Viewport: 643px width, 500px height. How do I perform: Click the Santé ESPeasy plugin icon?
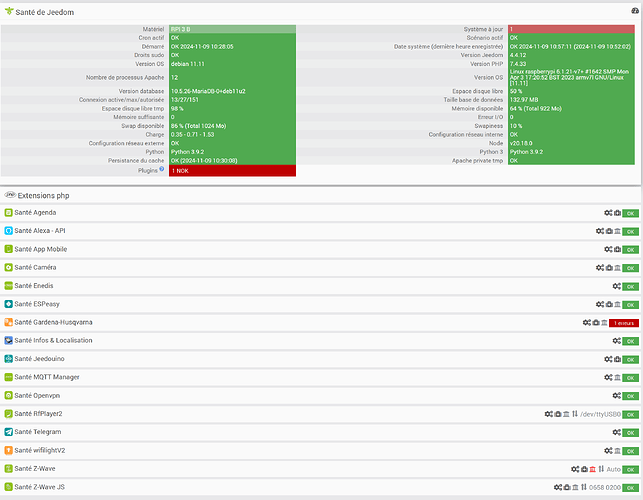9,304
